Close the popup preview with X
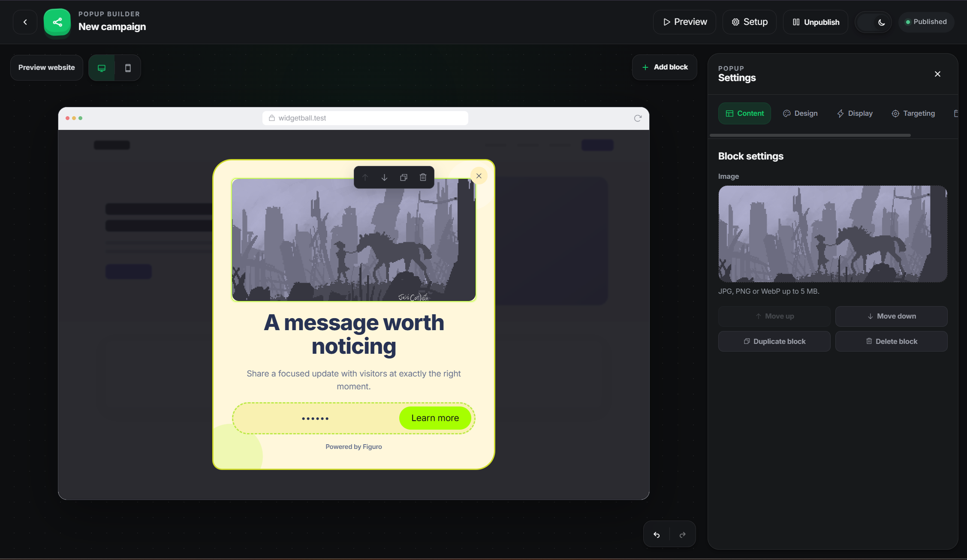This screenshot has height=560, width=967. click(479, 176)
